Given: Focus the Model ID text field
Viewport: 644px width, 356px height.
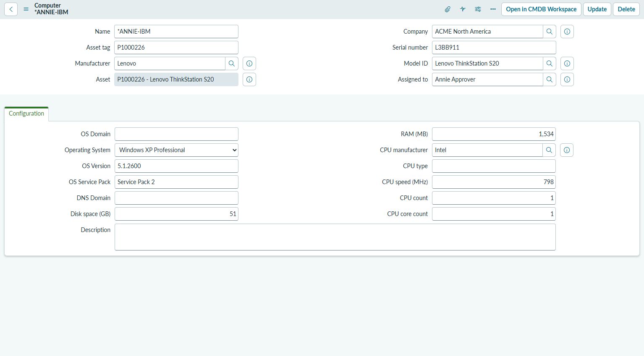Looking at the screenshot, I should [x=487, y=63].
